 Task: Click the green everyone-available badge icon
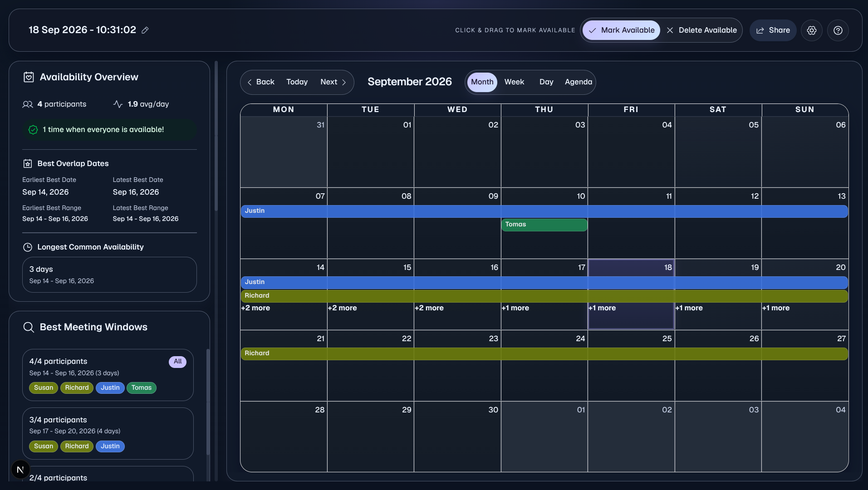point(33,130)
